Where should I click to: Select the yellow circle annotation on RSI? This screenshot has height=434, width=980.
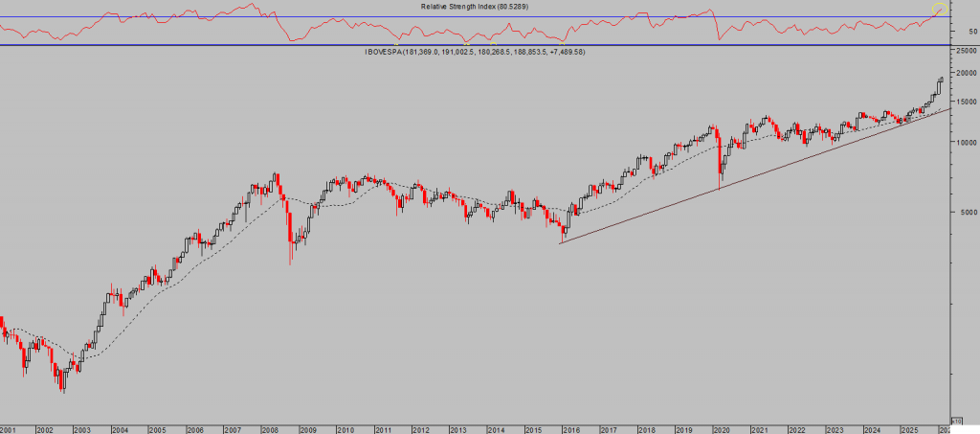(x=939, y=11)
